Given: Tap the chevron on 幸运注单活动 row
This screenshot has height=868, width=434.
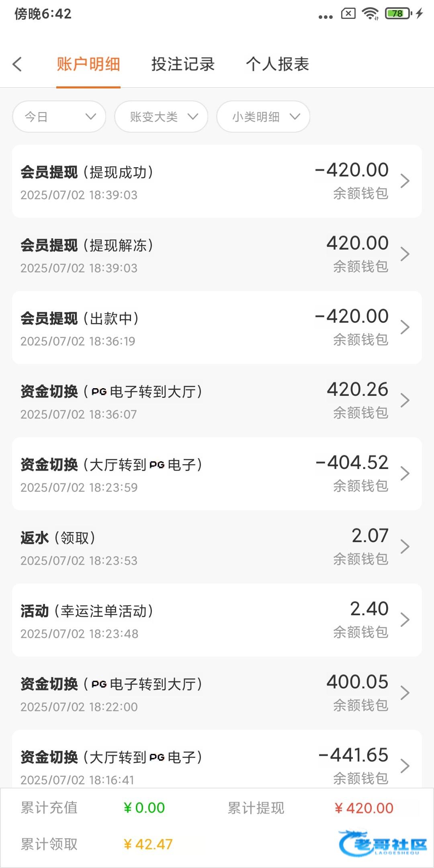Looking at the screenshot, I should 405,620.
